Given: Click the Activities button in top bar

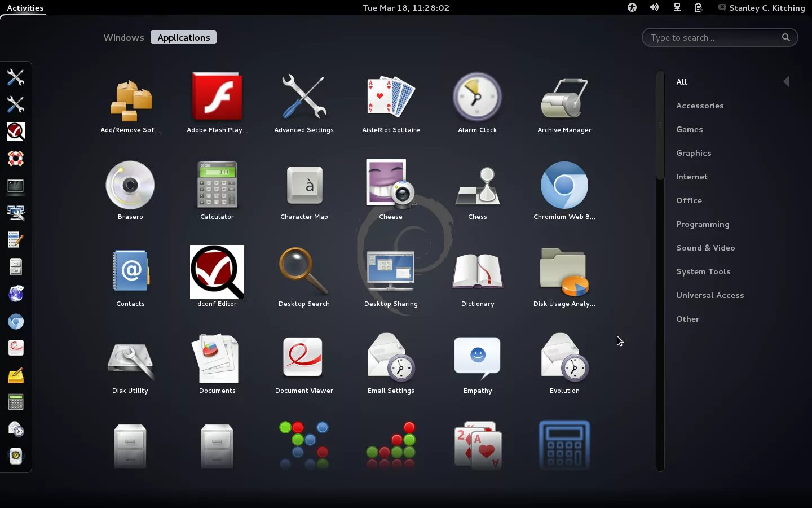Looking at the screenshot, I should coord(25,8).
